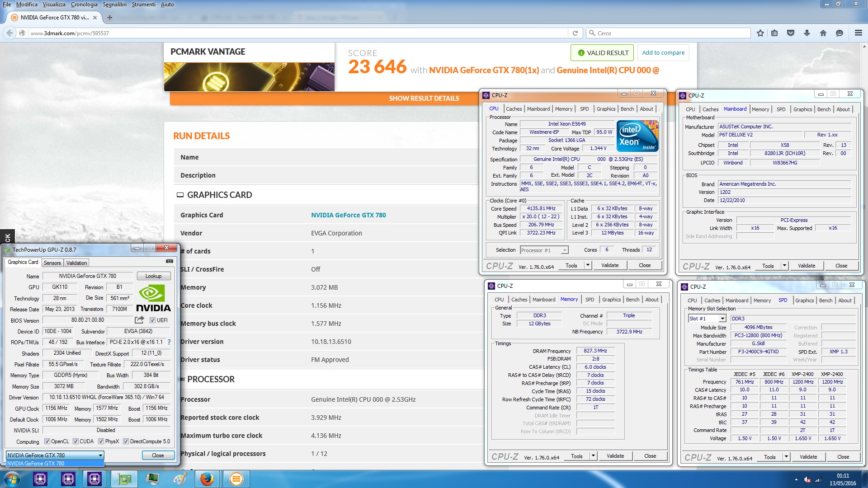Open the Strumenti menu

pyautogui.click(x=143, y=5)
